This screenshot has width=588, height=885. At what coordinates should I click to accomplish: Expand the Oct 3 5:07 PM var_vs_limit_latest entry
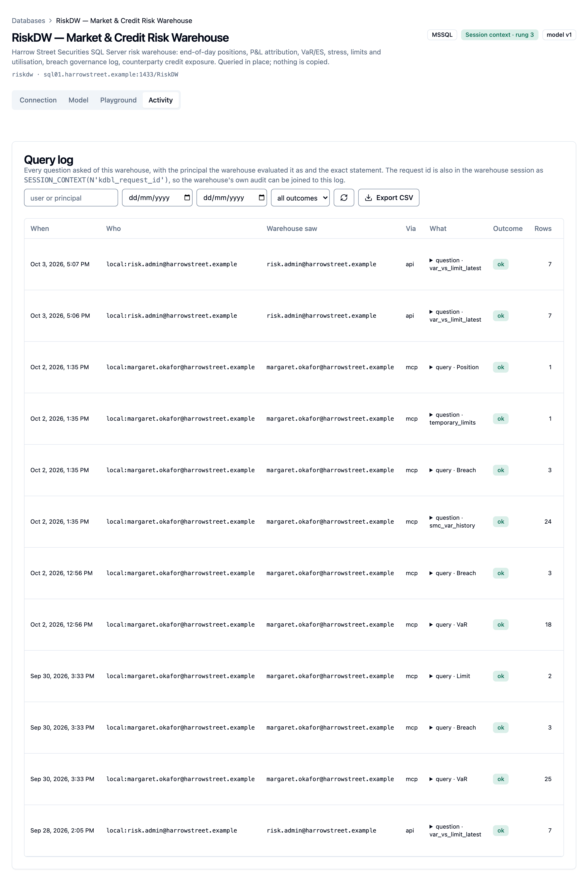(x=455, y=264)
